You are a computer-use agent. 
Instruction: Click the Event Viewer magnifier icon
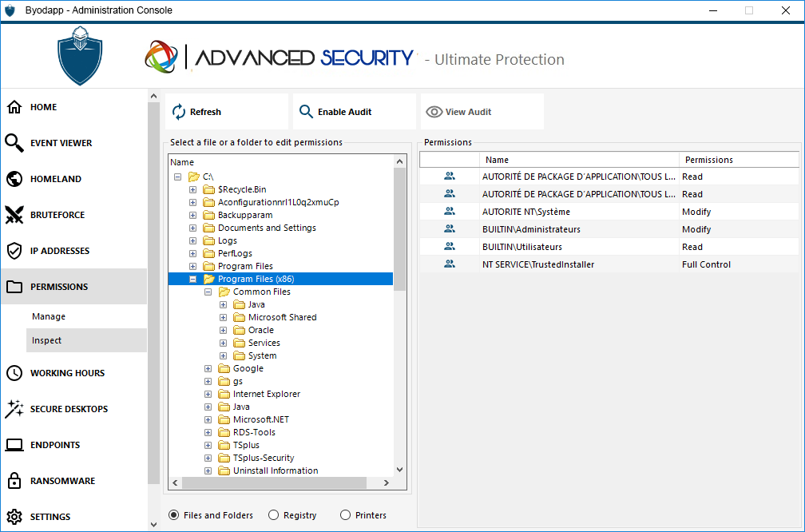pos(14,143)
